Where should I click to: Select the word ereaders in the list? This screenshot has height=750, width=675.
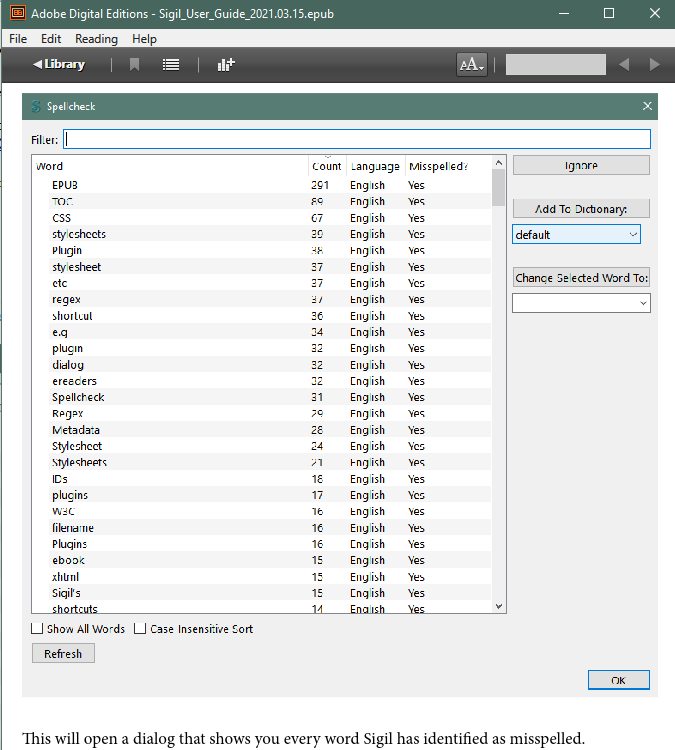point(74,381)
